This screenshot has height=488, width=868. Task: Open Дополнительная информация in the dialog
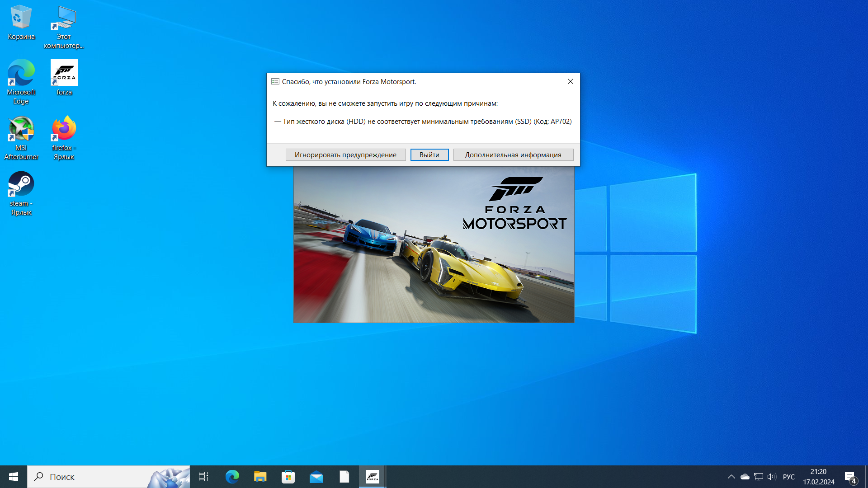coord(513,155)
